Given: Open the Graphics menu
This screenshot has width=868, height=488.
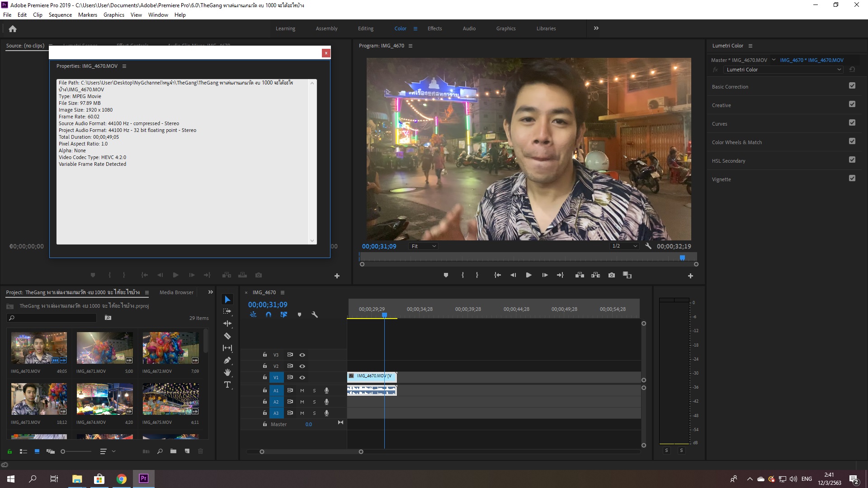Looking at the screenshot, I should (113, 15).
